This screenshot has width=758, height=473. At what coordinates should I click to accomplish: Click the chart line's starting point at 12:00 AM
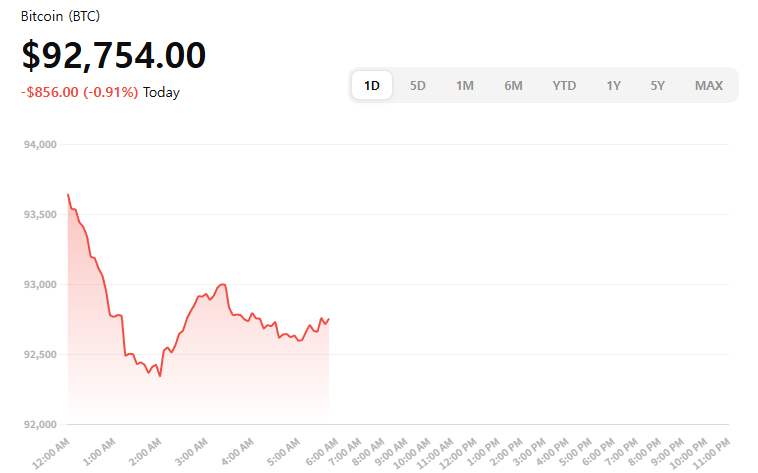68,195
